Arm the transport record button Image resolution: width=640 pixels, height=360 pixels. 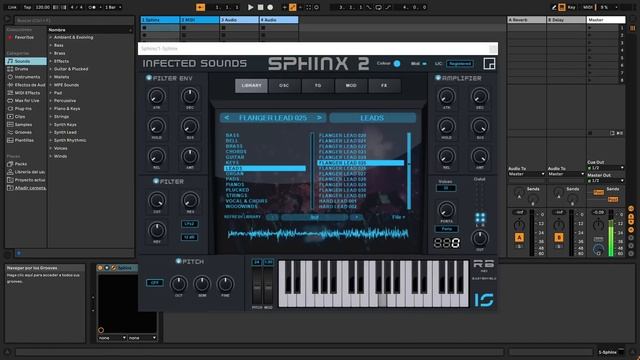click(x=270, y=7)
